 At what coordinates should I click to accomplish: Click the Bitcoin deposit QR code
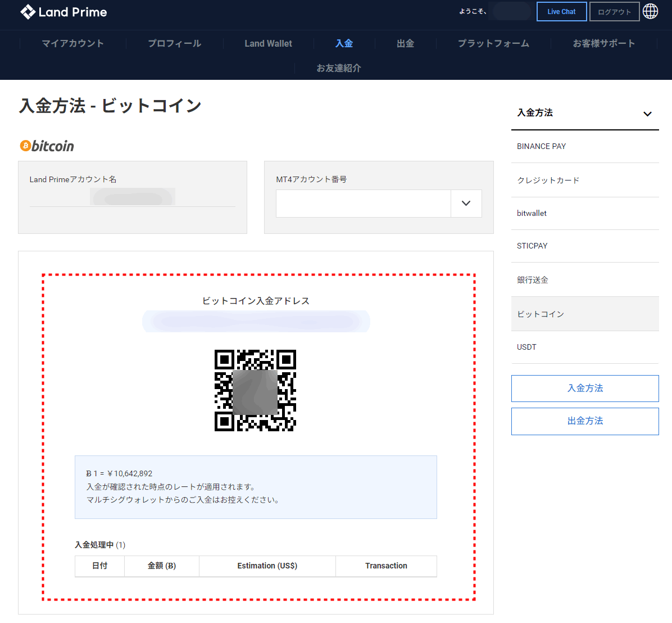click(x=256, y=390)
